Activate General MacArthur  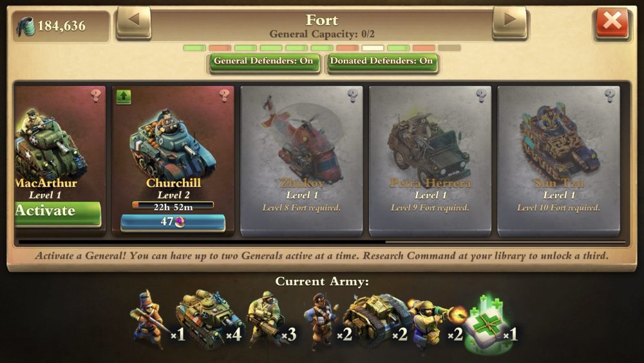[57, 211]
